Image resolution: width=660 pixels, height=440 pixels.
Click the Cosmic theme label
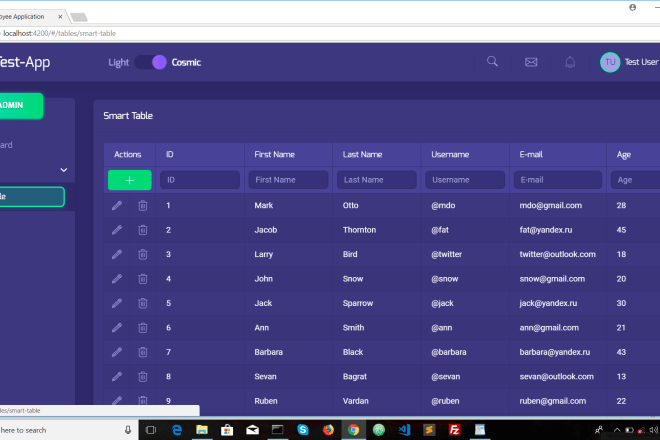click(x=186, y=62)
